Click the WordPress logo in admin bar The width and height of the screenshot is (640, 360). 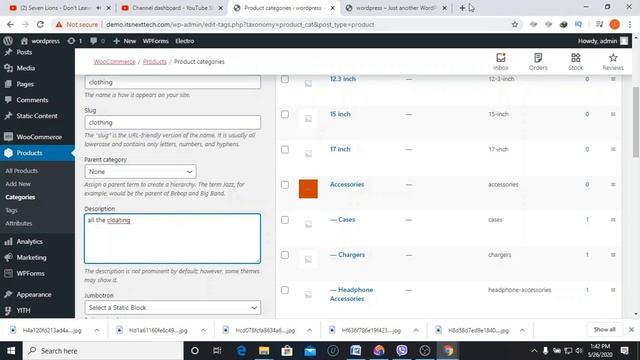(x=8, y=41)
